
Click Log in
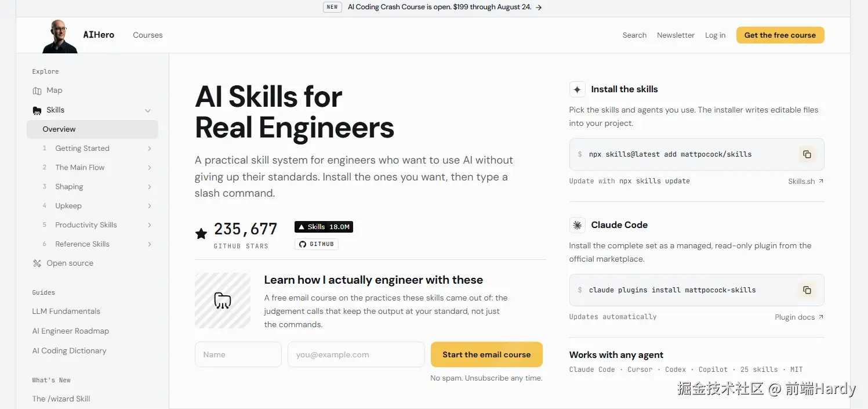(715, 35)
